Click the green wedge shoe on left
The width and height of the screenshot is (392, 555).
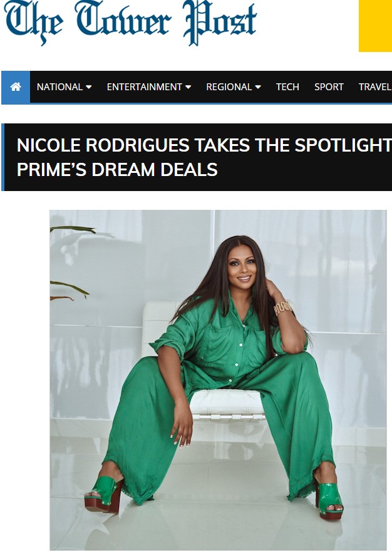(104, 494)
